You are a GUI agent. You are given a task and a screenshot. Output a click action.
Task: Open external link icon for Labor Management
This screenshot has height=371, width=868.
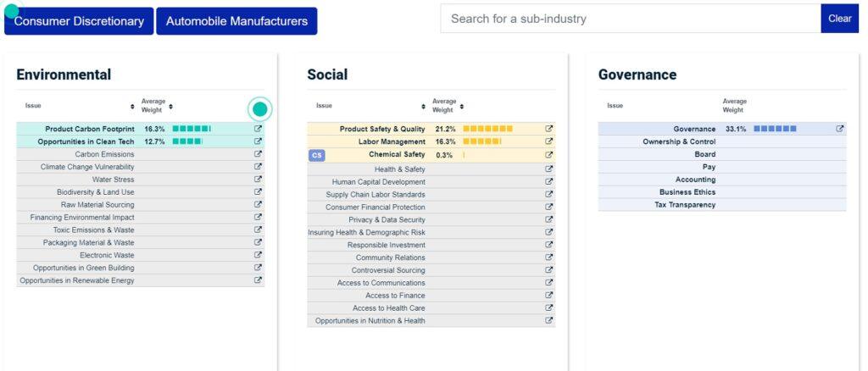548,141
